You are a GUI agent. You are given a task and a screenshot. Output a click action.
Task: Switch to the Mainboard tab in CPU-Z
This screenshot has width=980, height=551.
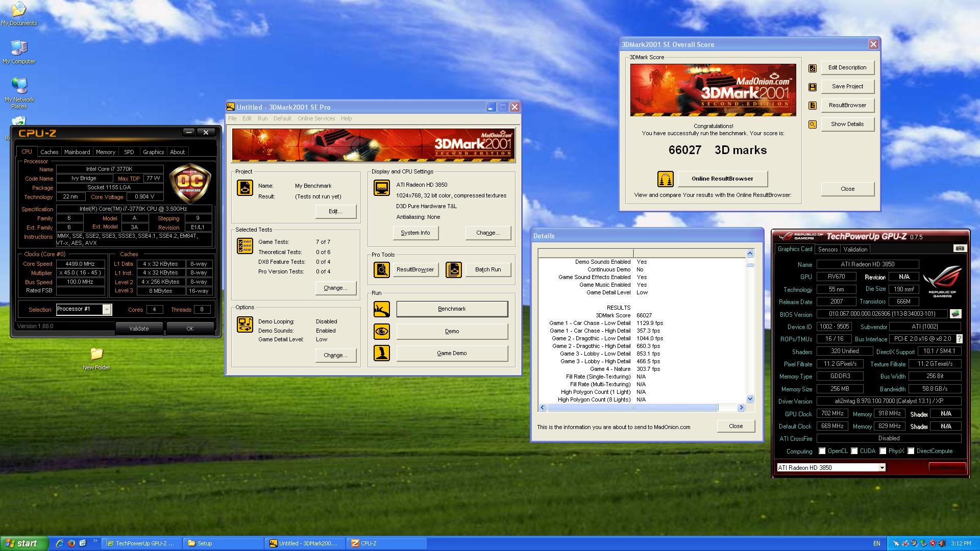pyautogui.click(x=77, y=152)
